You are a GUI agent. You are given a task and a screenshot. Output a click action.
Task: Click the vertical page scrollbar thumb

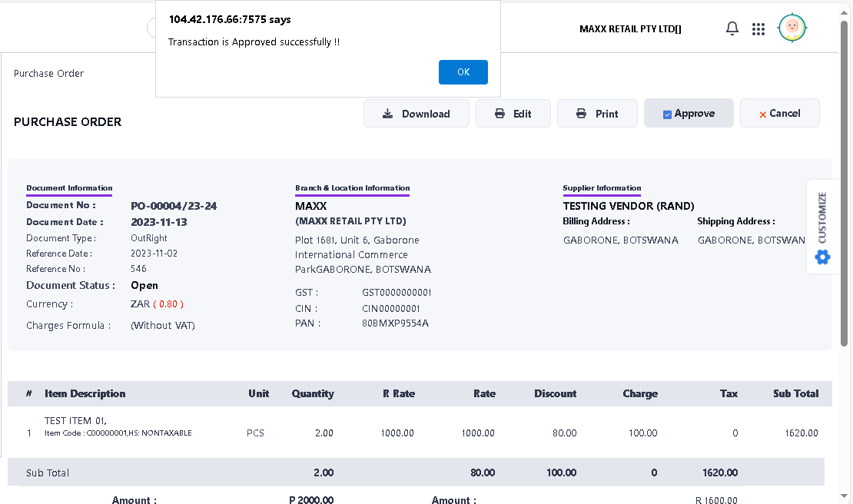tap(845, 184)
